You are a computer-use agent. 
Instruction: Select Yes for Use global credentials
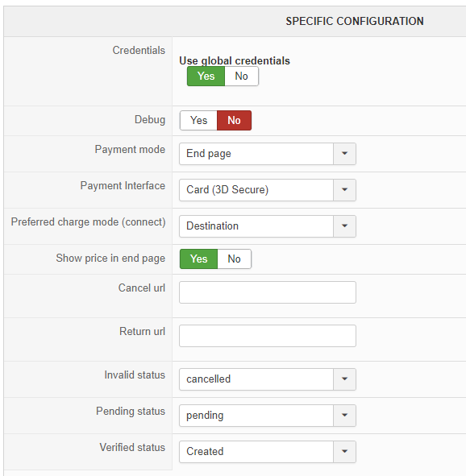click(206, 77)
